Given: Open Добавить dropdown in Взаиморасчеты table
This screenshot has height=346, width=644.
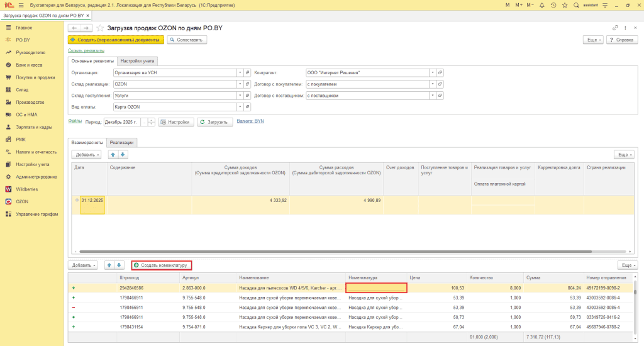Looking at the screenshot, I should [x=86, y=155].
